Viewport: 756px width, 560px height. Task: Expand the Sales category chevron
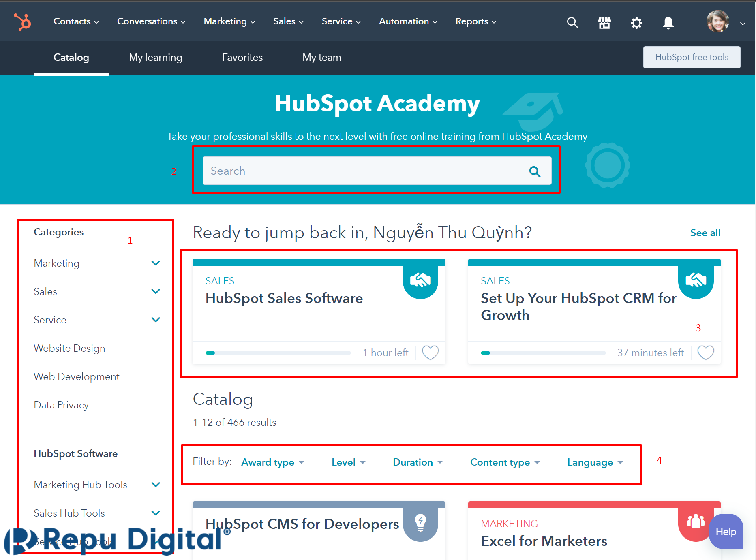click(156, 291)
